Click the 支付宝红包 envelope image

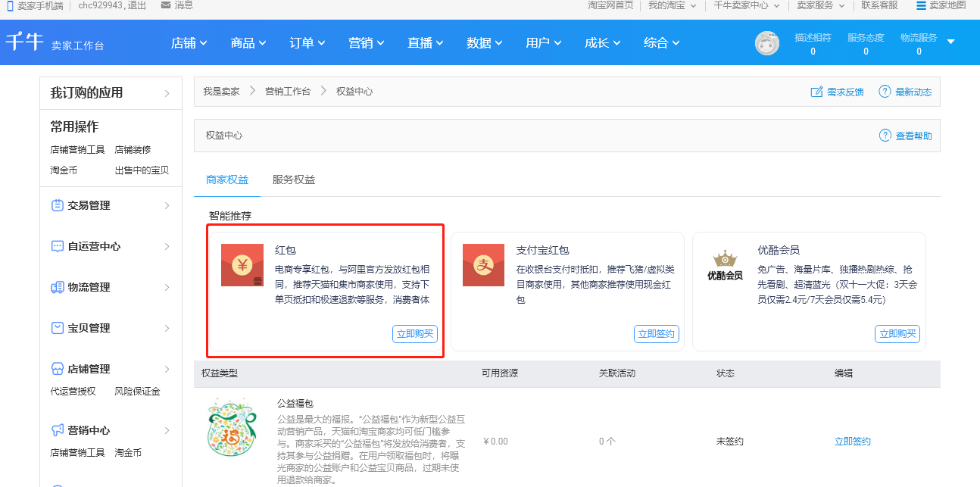pyautogui.click(x=483, y=265)
